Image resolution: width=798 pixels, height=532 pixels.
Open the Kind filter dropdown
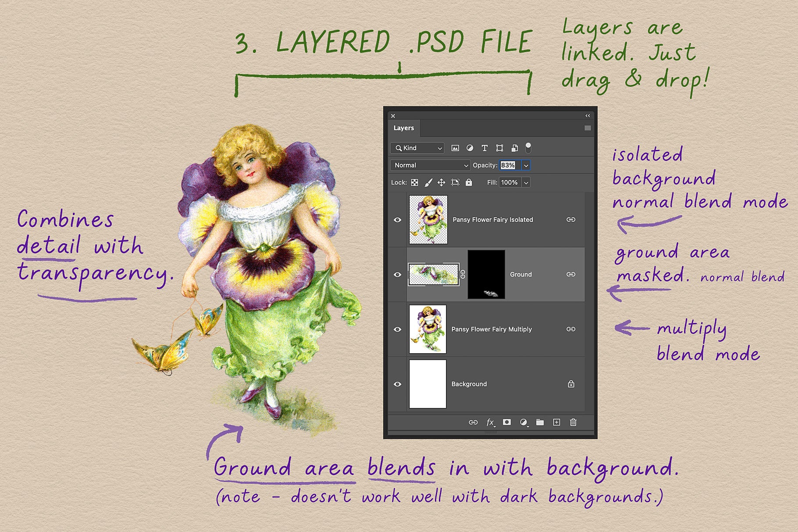[x=417, y=148]
